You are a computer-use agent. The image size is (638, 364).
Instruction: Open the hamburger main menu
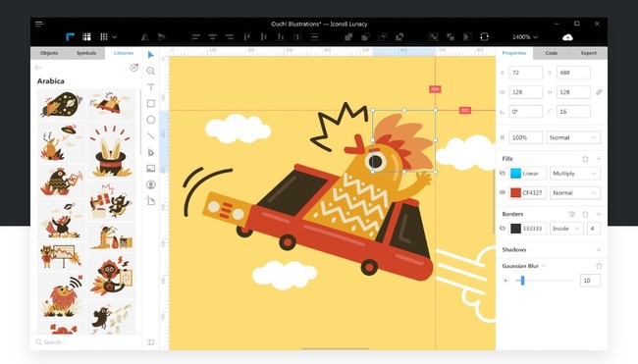pos(39,24)
